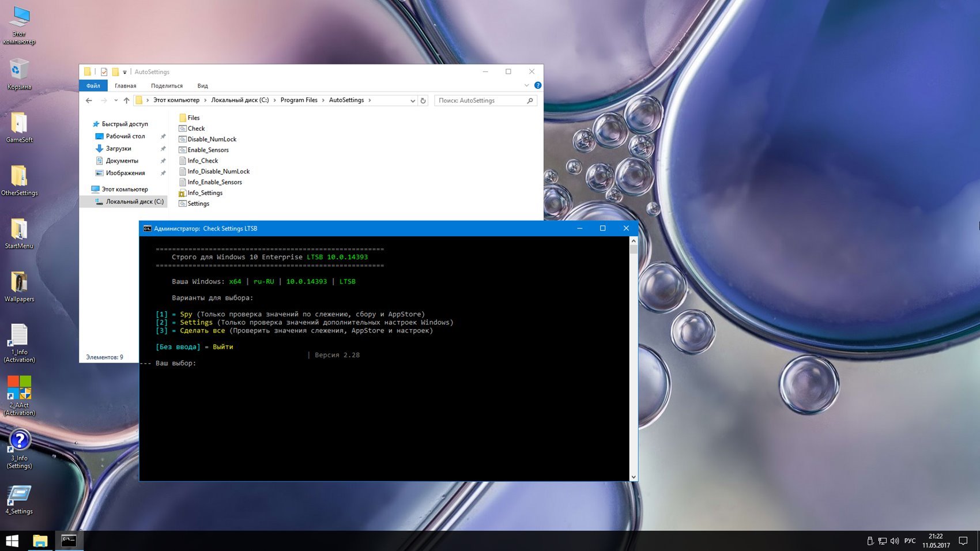This screenshot has width=980, height=551.
Task: Expand the ribbon chevron in Explorer
Action: [x=526, y=85]
